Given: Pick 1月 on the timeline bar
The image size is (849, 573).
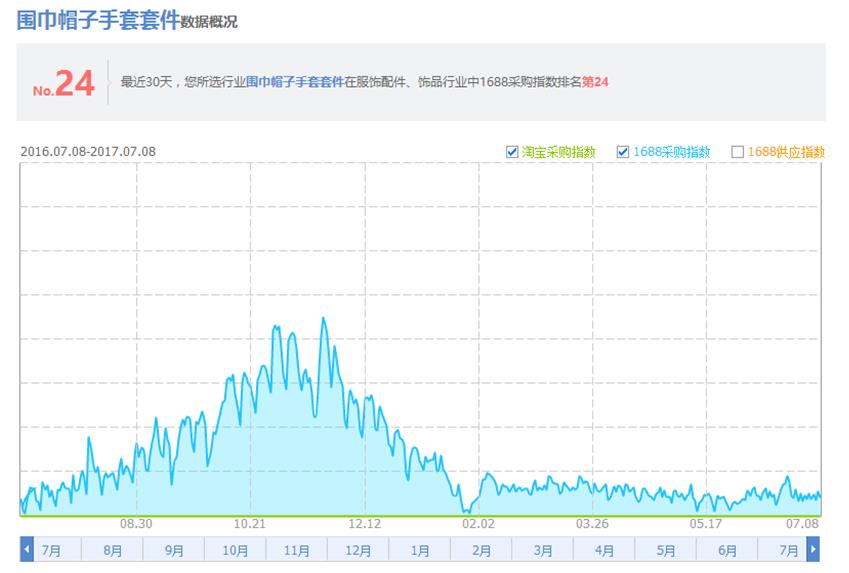Looking at the screenshot, I should click(420, 550).
